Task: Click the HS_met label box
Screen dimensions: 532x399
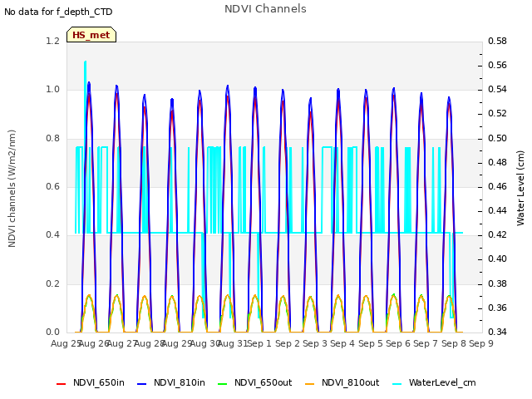Action: pyautogui.click(x=91, y=35)
